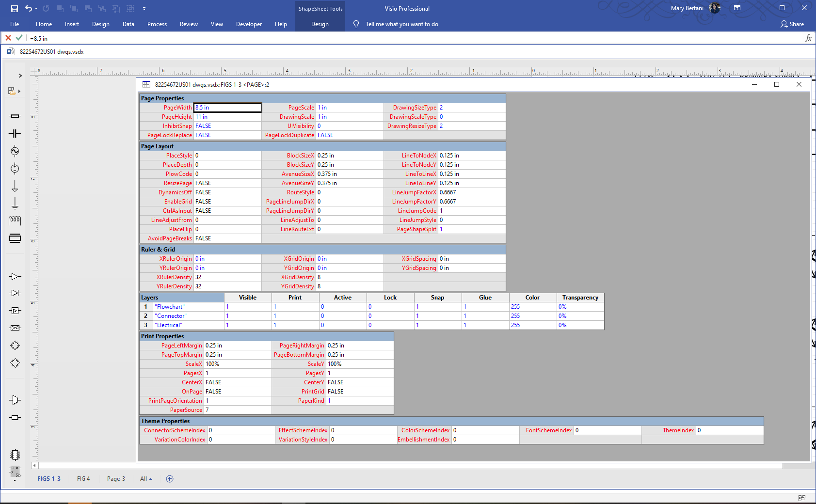The width and height of the screenshot is (816, 504).
Task: Click the Share button
Action: click(792, 24)
